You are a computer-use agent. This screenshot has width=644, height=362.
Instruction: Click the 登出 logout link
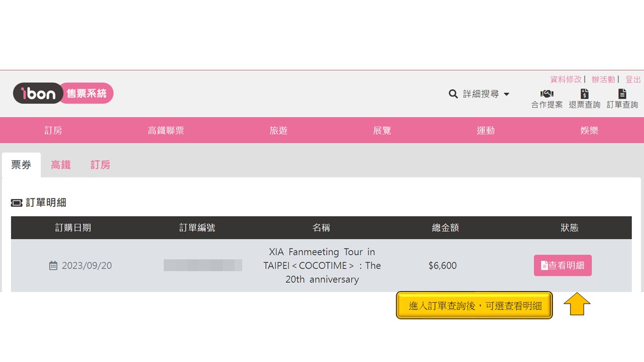pyautogui.click(x=633, y=79)
